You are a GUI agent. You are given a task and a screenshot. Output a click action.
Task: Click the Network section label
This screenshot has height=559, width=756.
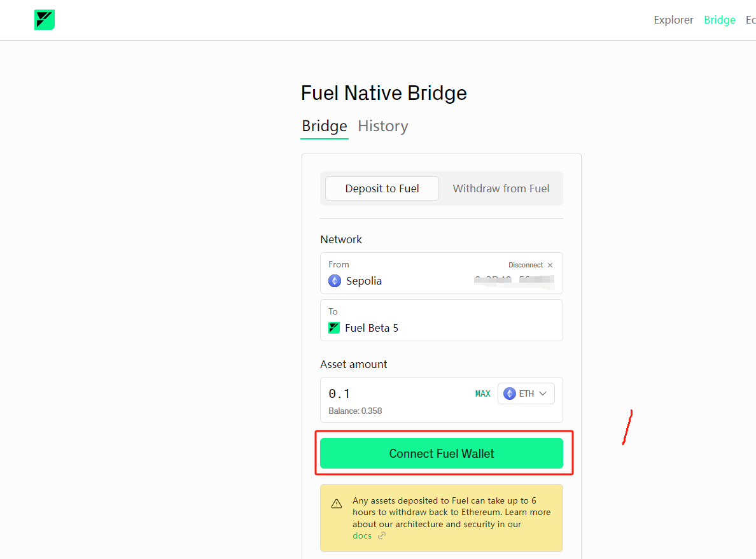(341, 240)
